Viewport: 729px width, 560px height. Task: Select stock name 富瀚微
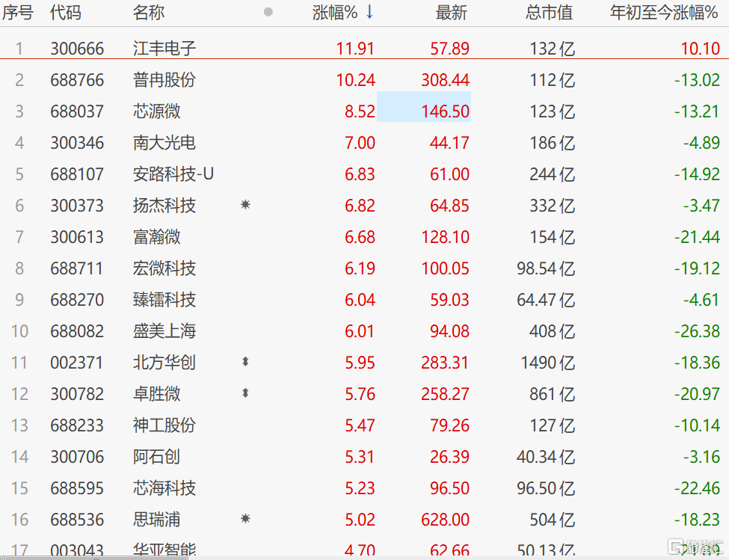pyautogui.click(x=157, y=237)
